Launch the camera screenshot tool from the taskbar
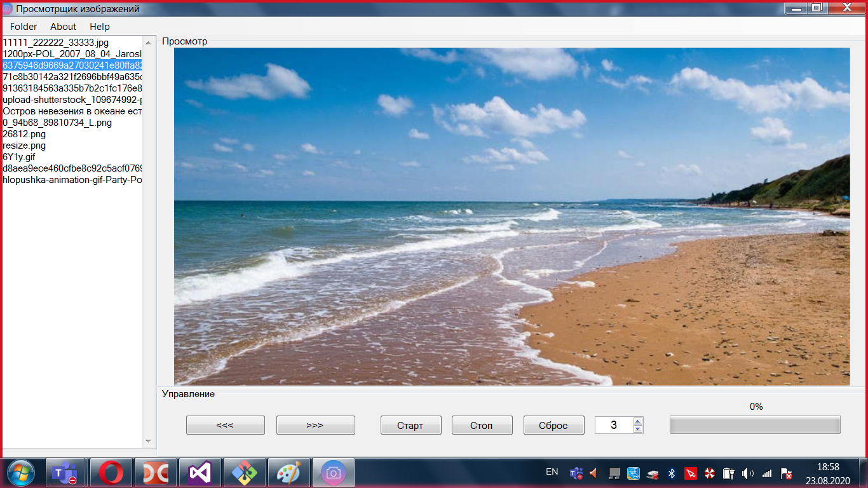Screen dimensions: 868x488 tap(333, 473)
